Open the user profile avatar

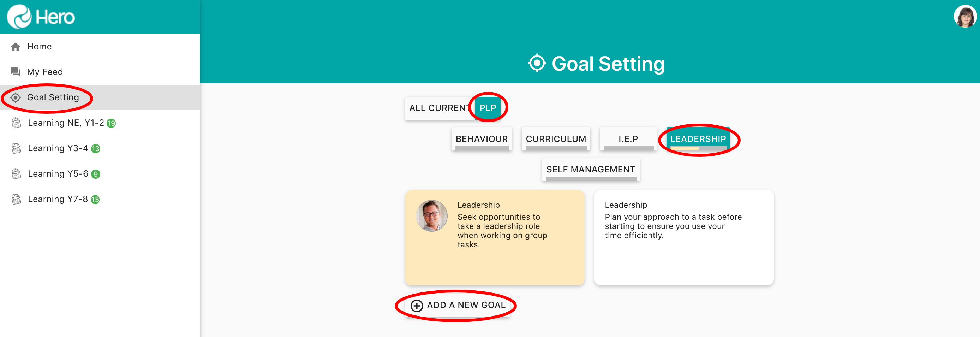964,17
